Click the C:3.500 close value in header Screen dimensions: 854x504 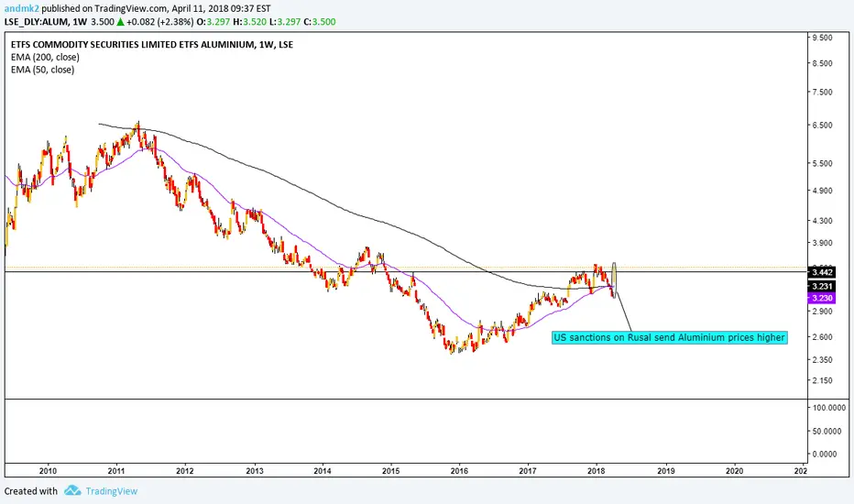[x=319, y=22]
